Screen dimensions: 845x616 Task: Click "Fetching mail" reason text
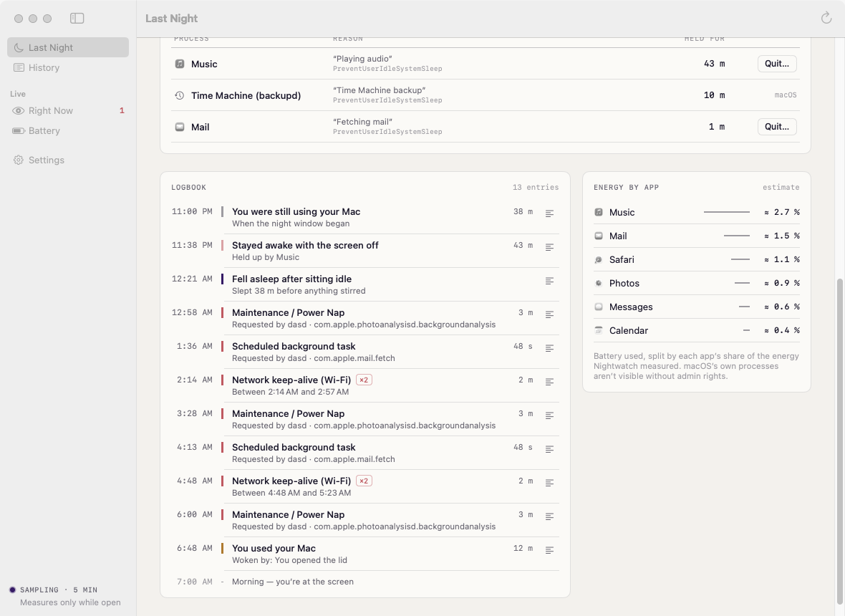click(x=362, y=122)
